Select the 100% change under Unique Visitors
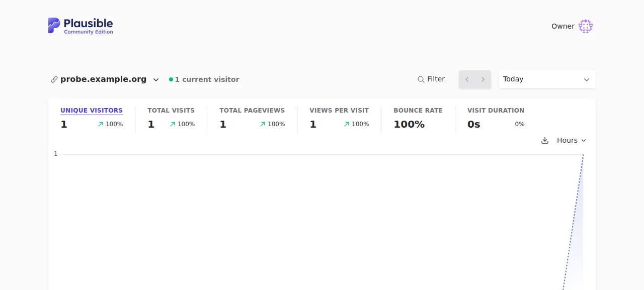The width and height of the screenshot is (644, 290). click(x=114, y=124)
